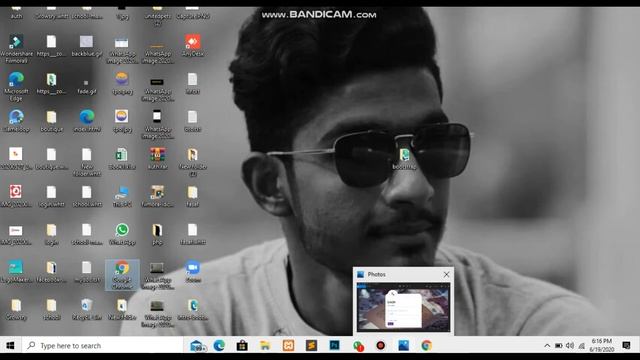Click the green taskbar icon with red badge
The width and height of the screenshot is (640, 360).
[358, 346]
